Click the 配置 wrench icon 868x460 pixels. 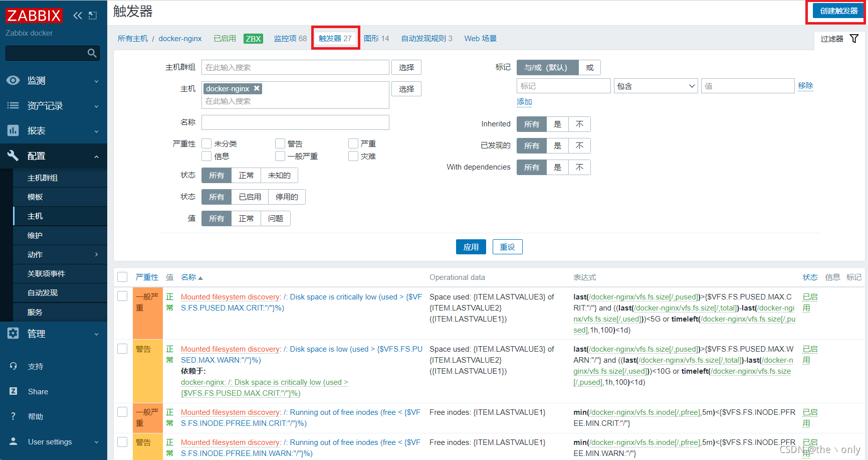click(13, 156)
